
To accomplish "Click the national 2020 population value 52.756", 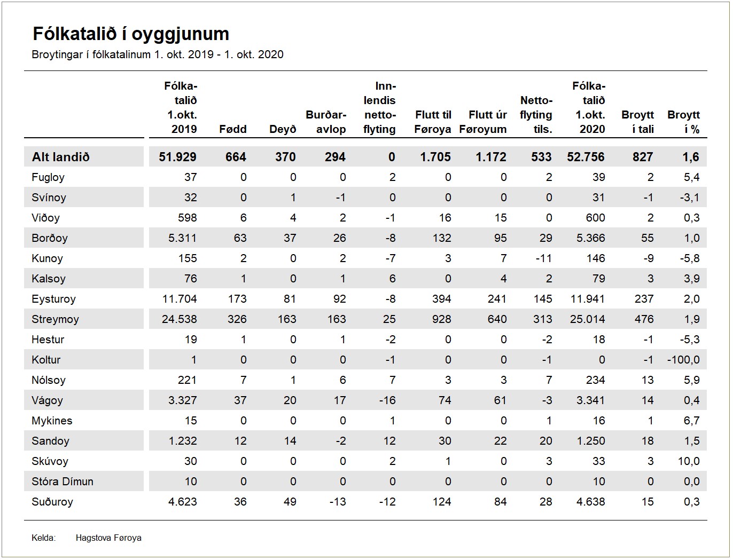I will (586, 157).
